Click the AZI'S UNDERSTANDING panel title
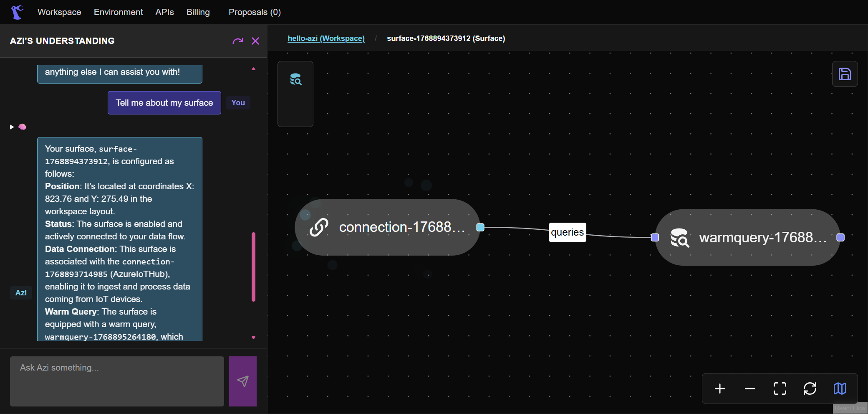Screen dimensions: 868x414 point(62,41)
